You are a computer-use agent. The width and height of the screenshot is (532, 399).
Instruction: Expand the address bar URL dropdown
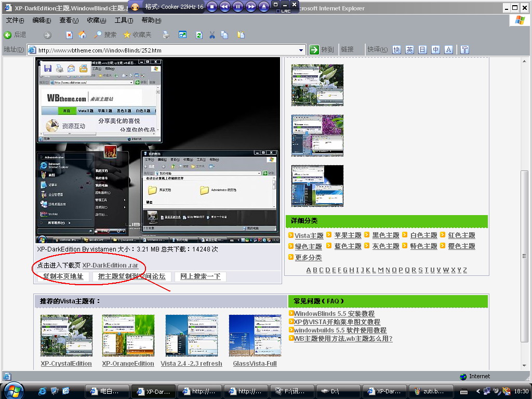(301, 50)
